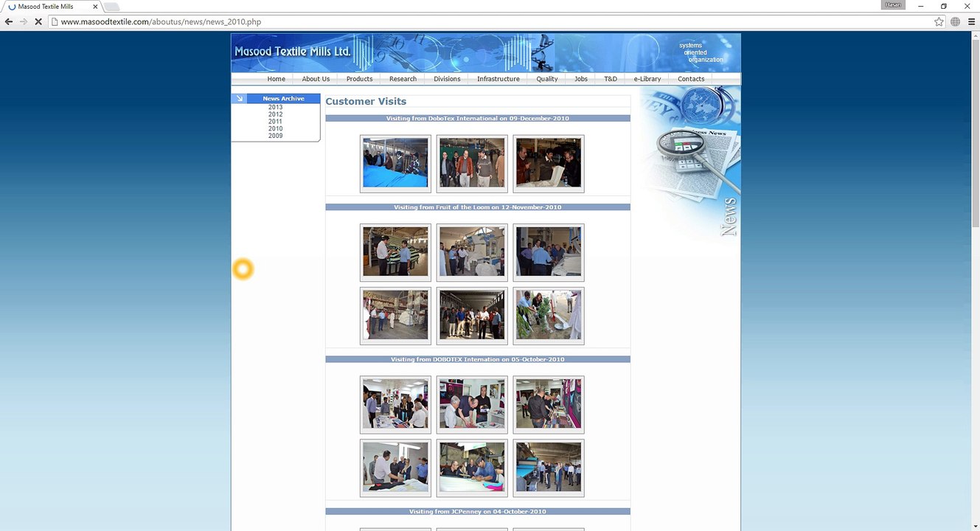Viewport: 980px width, 531px height.
Task: Open Divisions menu item
Action: point(447,79)
